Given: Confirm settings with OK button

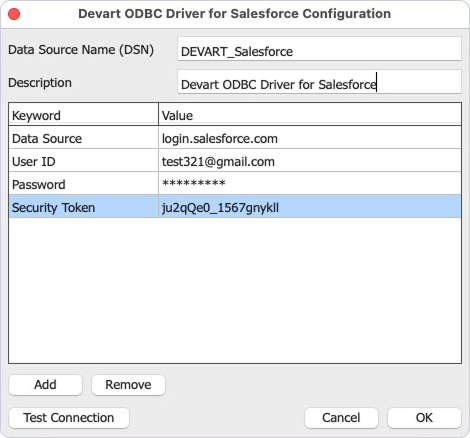Looking at the screenshot, I should coord(424,418).
